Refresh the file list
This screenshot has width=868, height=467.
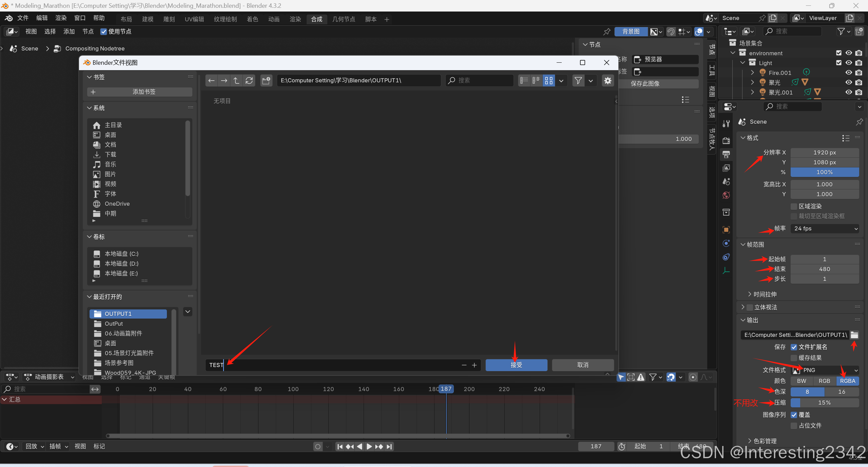coord(249,80)
